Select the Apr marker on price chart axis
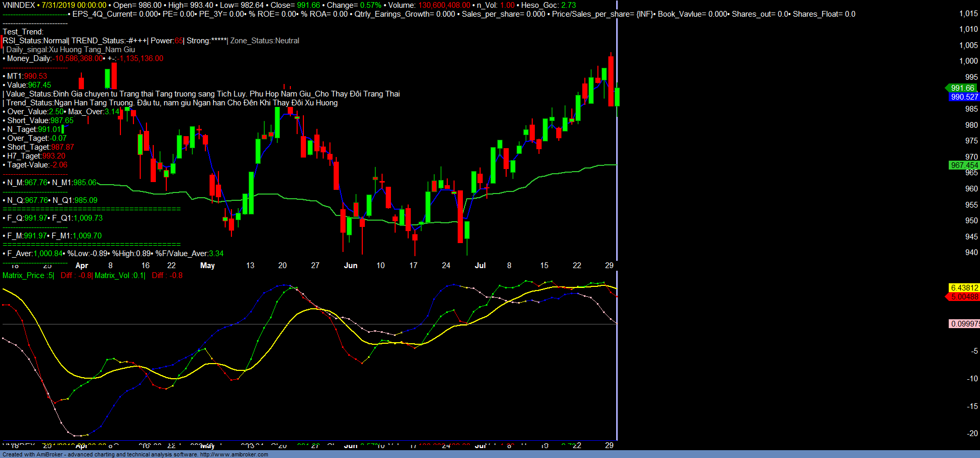Image resolution: width=980 pixels, height=458 pixels. click(x=82, y=266)
